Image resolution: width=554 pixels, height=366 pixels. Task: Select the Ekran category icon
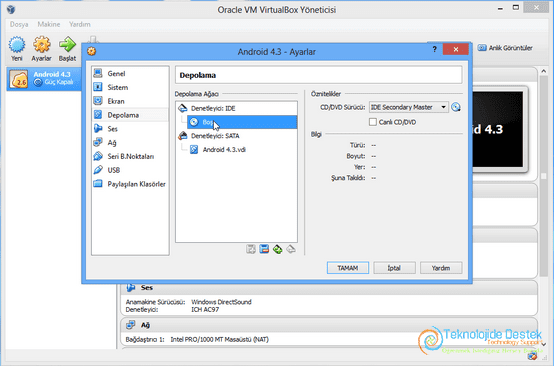tap(98, 101)
